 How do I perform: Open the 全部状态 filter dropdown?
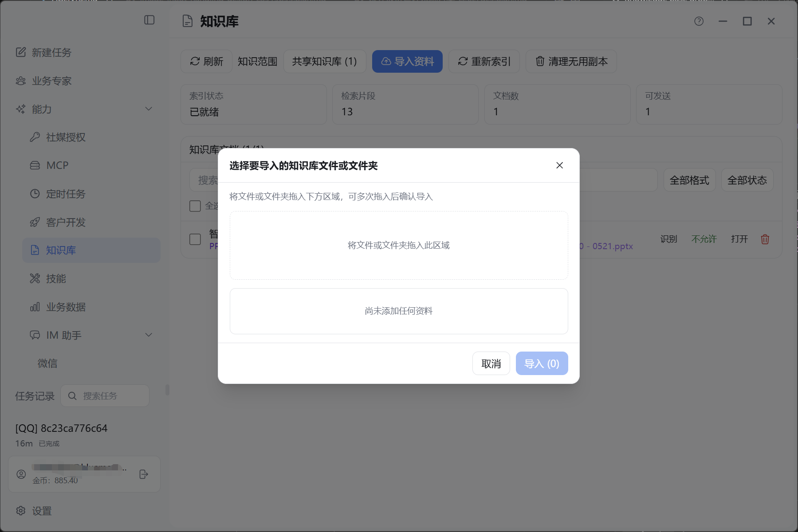coord(747,180)
